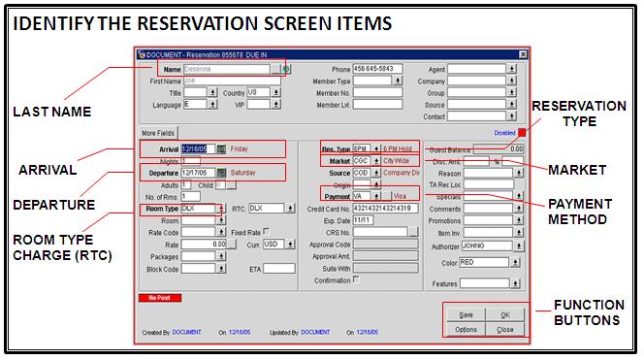Click the Adults count field

click(x=186, y=185)
